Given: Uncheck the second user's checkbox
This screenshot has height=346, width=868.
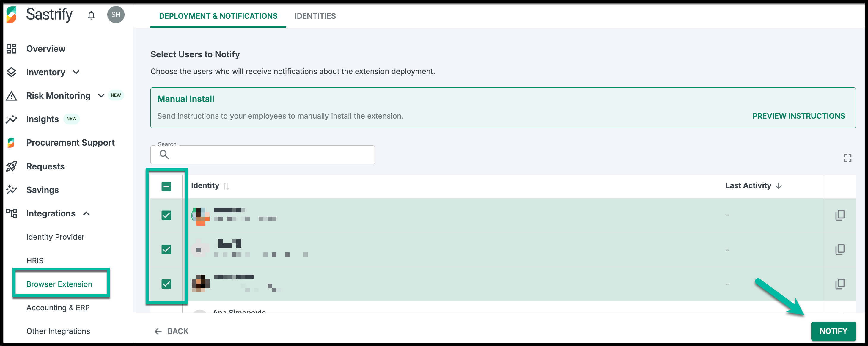Looking at the screenshot, I should pyautogui.click(x=166, y=250).
